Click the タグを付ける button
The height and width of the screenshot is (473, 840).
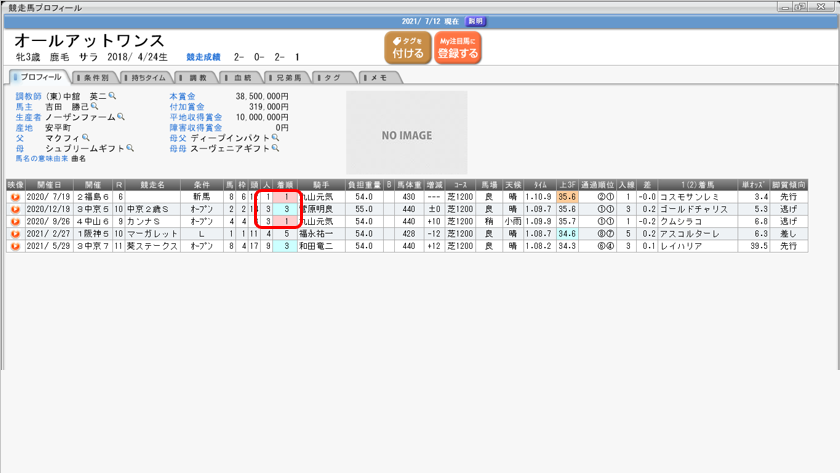point(406,47)
